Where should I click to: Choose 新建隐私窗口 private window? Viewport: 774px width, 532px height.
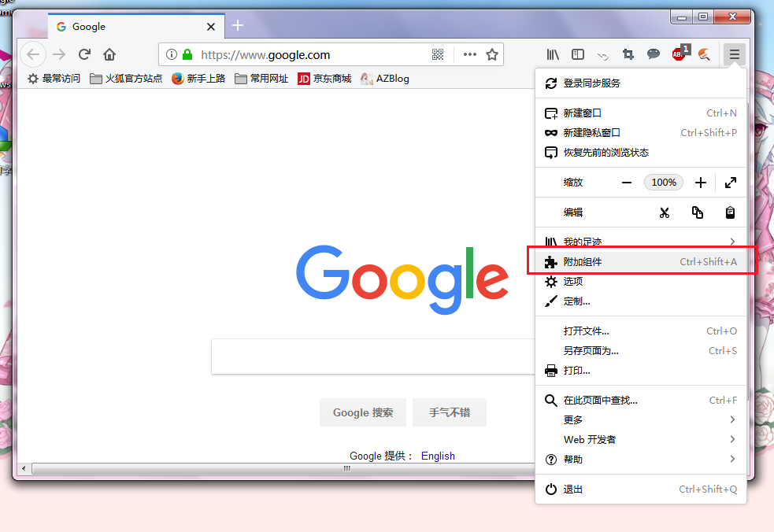coord(641,133)
